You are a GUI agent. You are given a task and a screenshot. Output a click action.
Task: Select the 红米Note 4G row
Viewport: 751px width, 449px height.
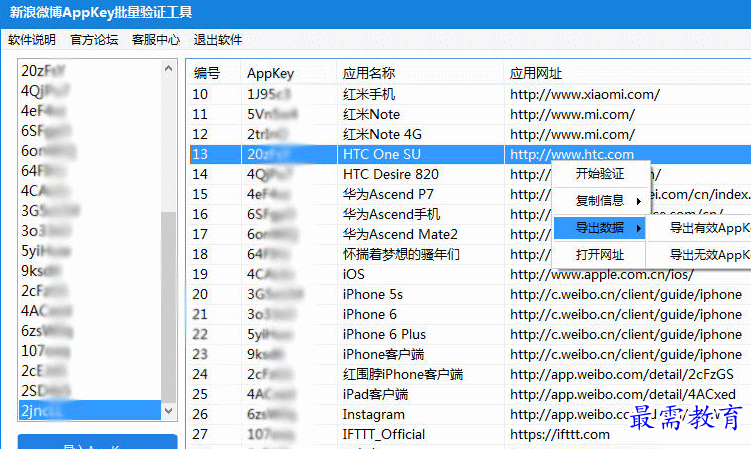(x=470, y=134)
